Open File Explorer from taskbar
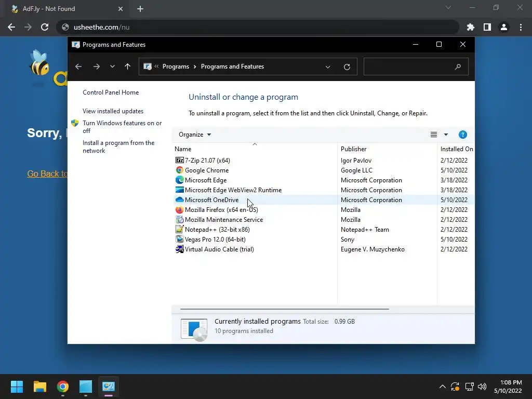532x399 pixels. pyautogui.click(x=40, y=387)
